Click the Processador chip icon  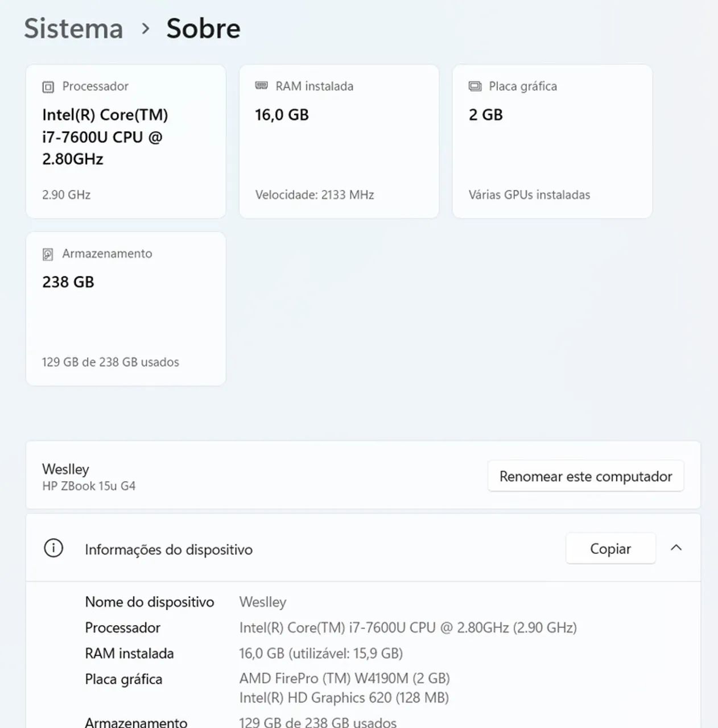[48, 86]
